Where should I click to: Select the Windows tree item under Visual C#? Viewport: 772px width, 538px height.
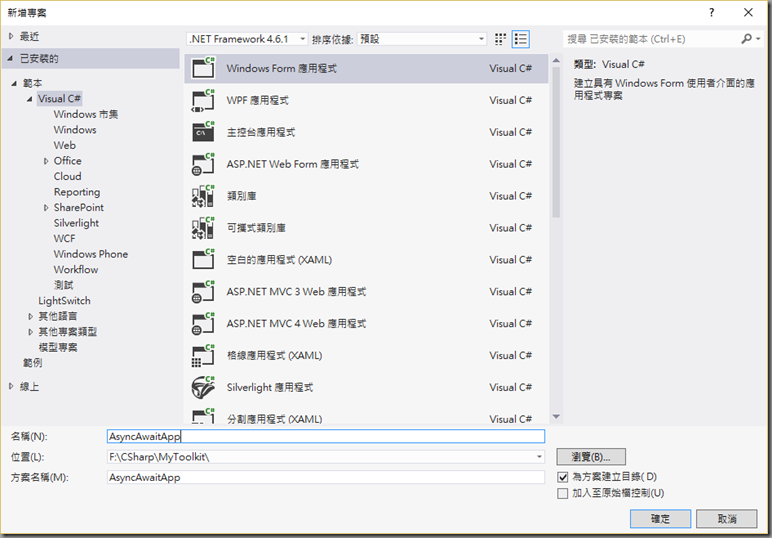(75, 130)
